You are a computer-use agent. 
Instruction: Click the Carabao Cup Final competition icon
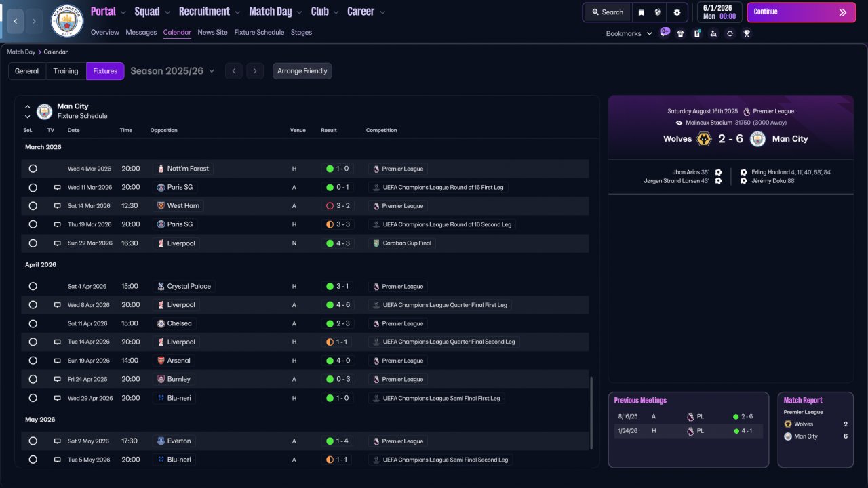click(x=376, y=243)
